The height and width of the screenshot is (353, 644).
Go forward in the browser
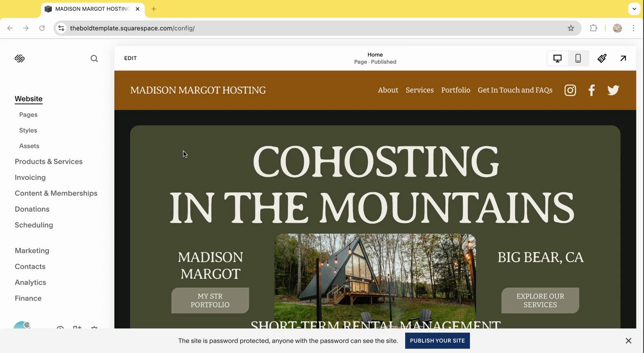(x=26, y=28)
